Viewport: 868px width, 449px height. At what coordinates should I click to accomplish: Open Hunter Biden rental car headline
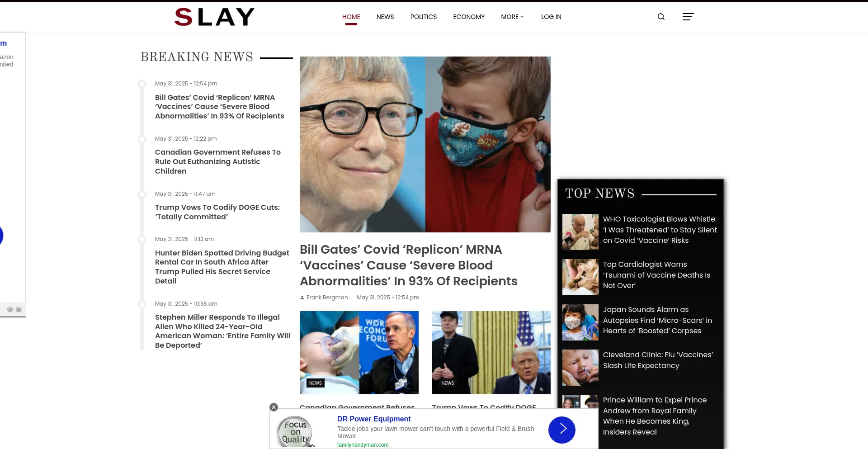tap(222, 267)
